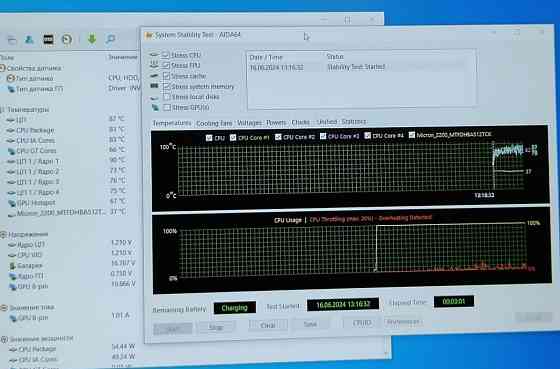The image size is (560, 369).
Task: Click the memory module icon beside Stress system memory
Action: pos(154,86)
